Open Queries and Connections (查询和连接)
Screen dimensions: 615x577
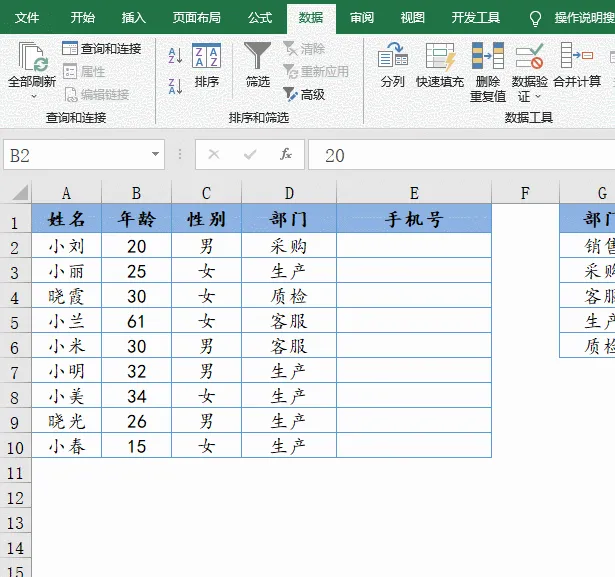tap(102, 49)
